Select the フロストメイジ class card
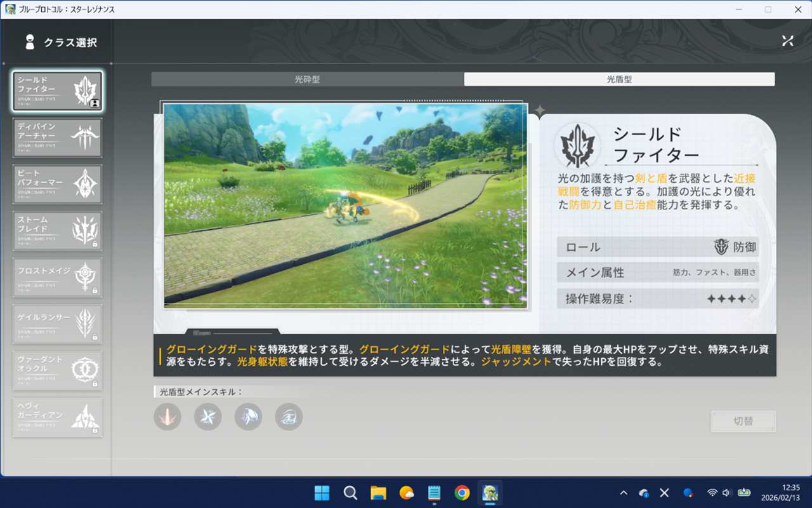This screenshot has height=508, width=812. (x=57, y=277)
